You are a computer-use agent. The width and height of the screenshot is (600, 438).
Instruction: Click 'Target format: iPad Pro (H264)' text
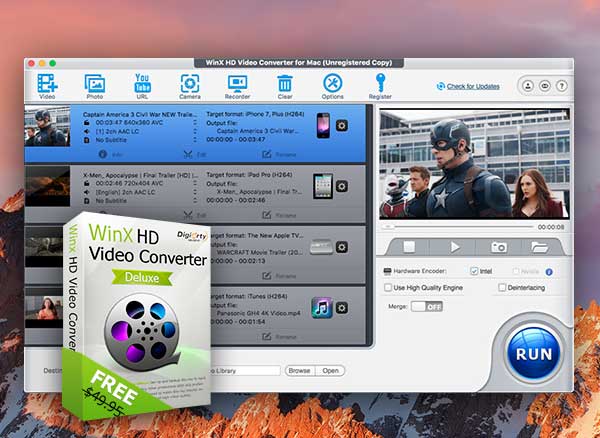[x=249, y=175]
